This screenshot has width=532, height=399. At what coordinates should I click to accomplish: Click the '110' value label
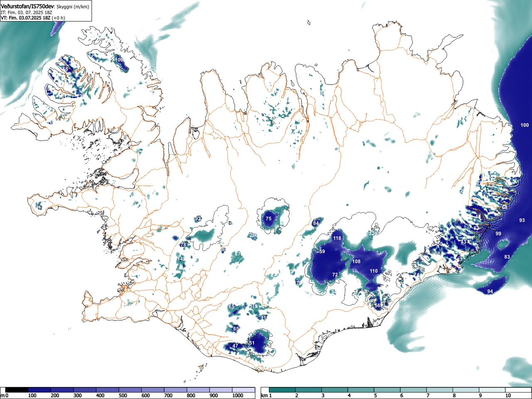point(374,271)
